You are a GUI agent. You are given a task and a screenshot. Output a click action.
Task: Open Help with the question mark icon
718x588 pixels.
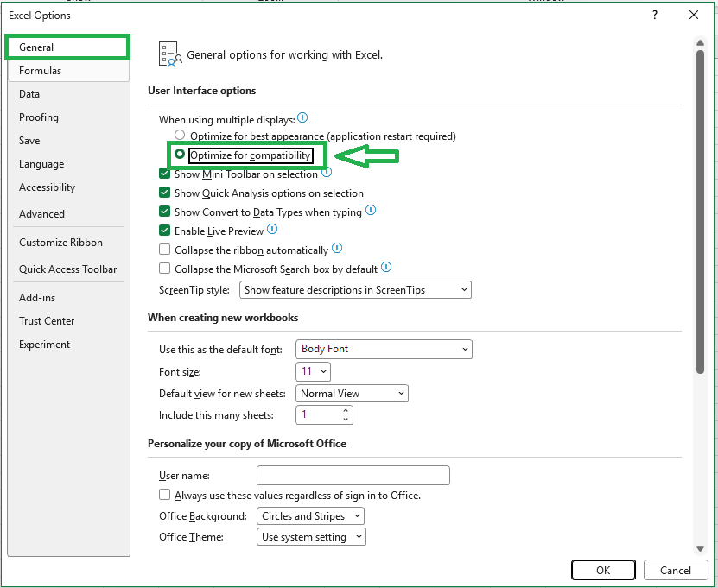pos(655,15)
